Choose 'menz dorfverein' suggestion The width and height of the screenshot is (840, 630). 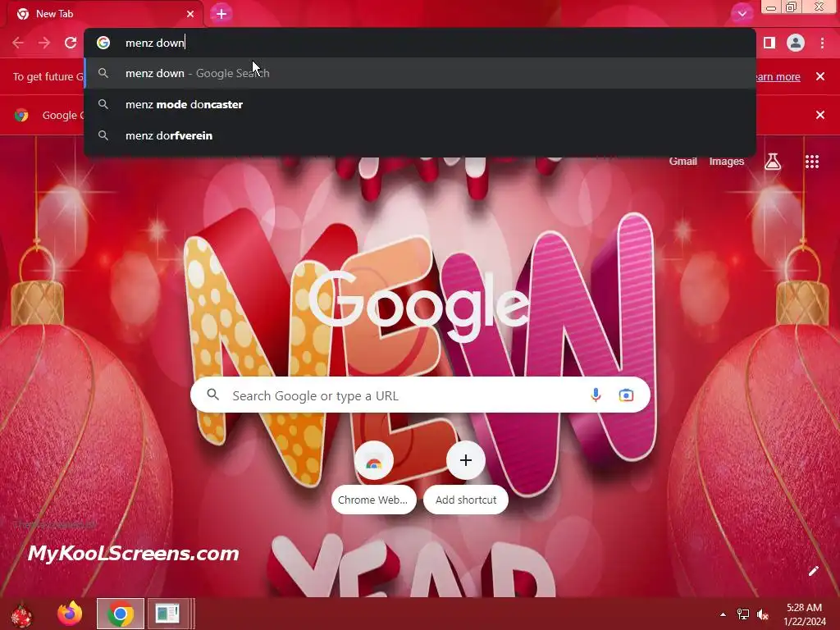[420, 135]
